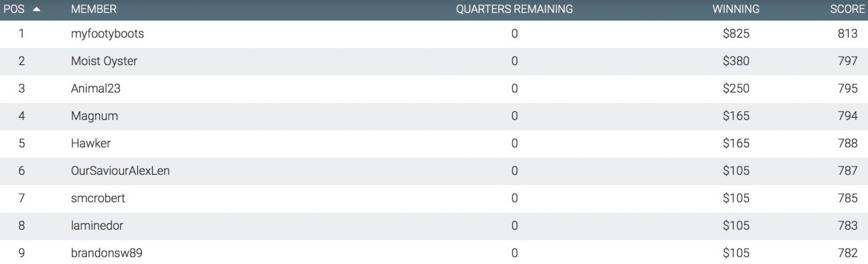868x264 pixels.
Task: Click the 813 top score
Action: pyautogui.click(x=847, y=34)
